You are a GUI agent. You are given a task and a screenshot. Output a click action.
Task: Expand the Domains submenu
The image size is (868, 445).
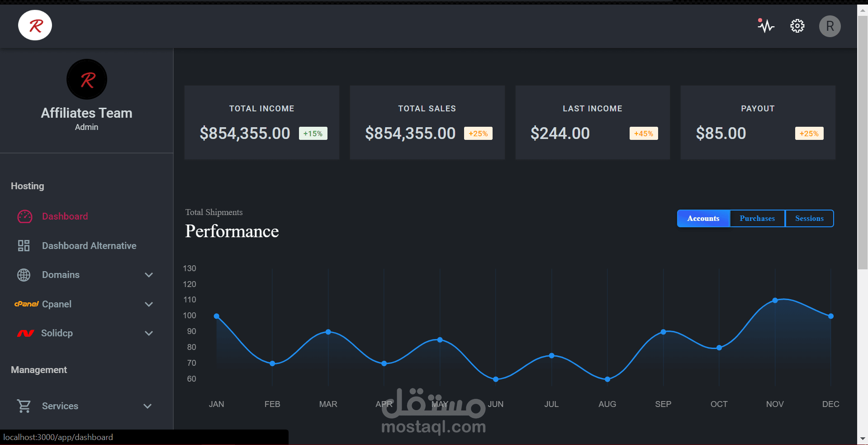[x=148, y=275]
